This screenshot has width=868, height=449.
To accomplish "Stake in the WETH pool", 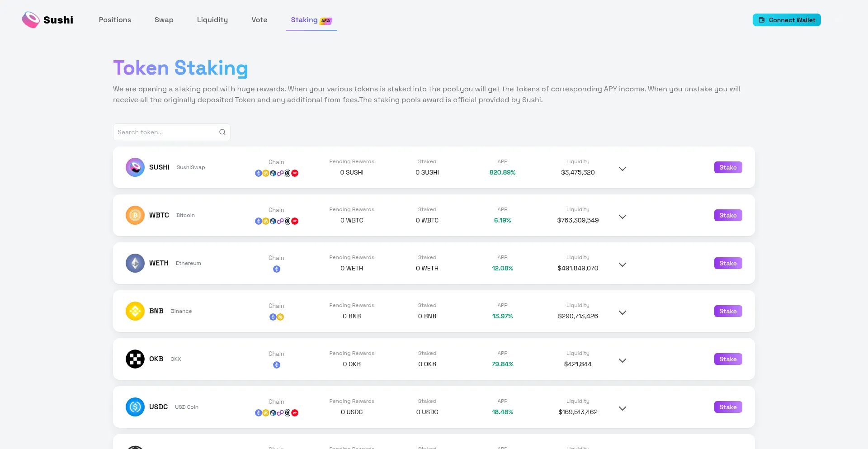I will pos(728,263).
